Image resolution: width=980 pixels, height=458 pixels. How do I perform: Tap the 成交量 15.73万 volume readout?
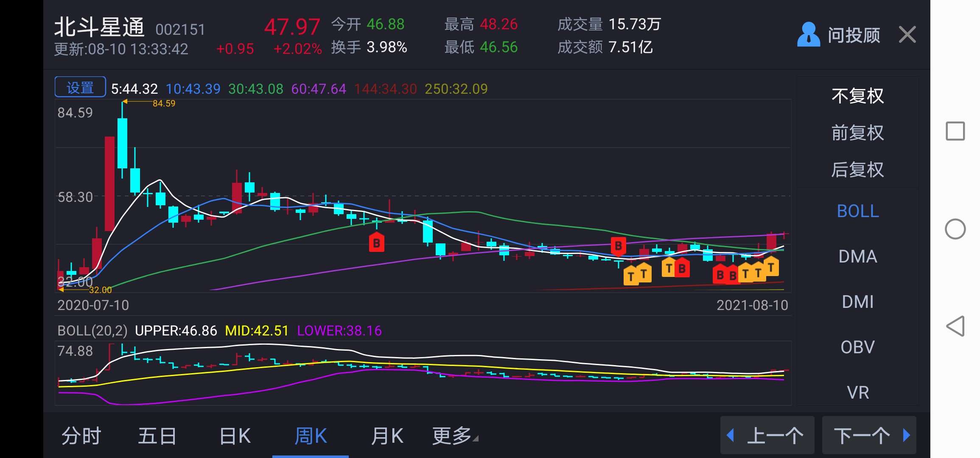tap(609, 25)
